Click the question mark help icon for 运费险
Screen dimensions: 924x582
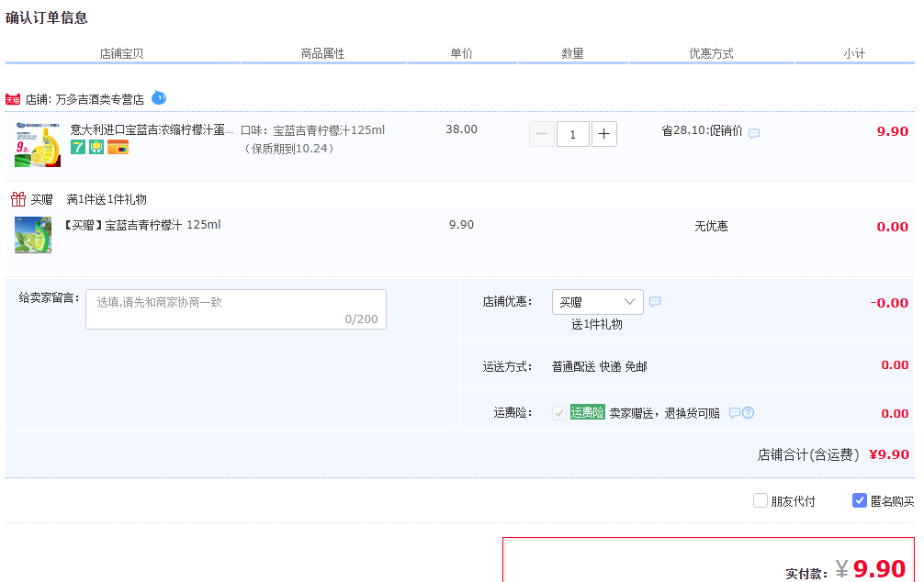coord(748,413)
